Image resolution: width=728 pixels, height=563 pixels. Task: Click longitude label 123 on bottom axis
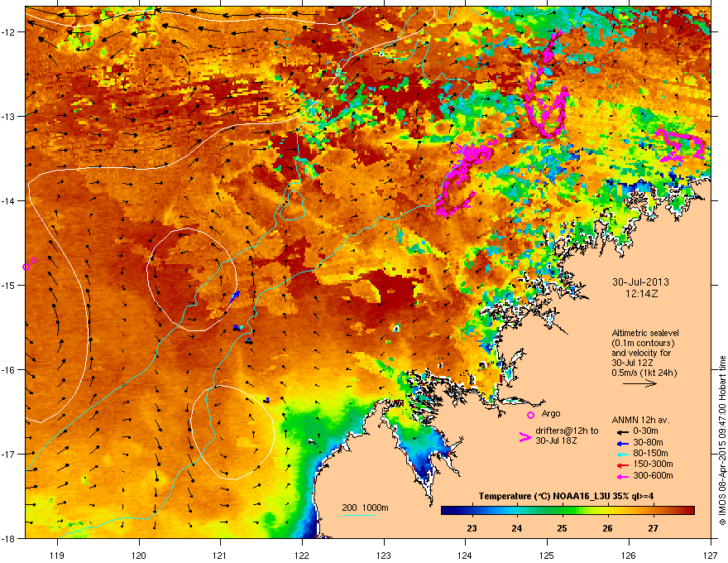pos(384,555)
